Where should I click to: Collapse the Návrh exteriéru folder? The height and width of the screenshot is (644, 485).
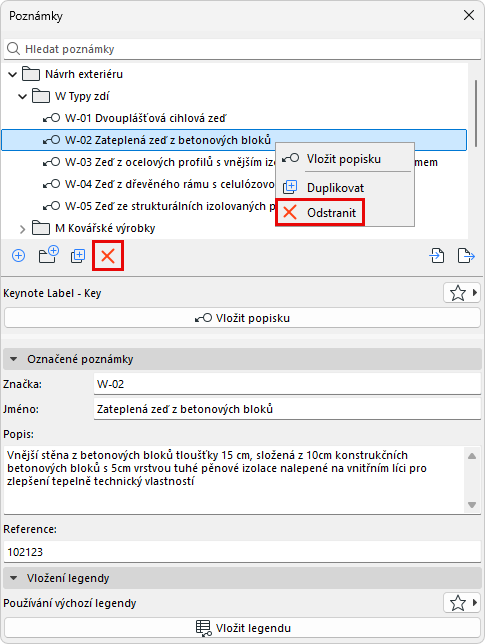pyautogui.click(x=13, y=74)
